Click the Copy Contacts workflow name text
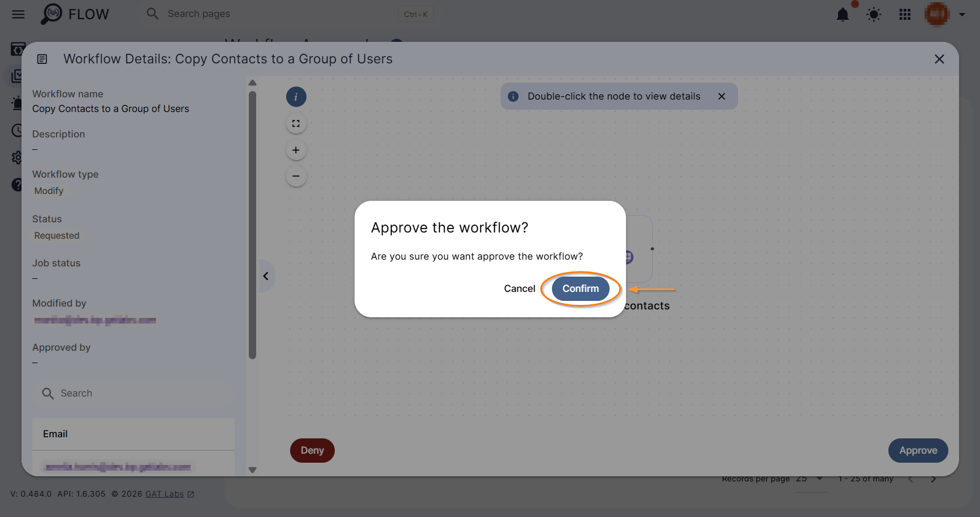This screenshot has width=980, height=517. coord(111,109)
